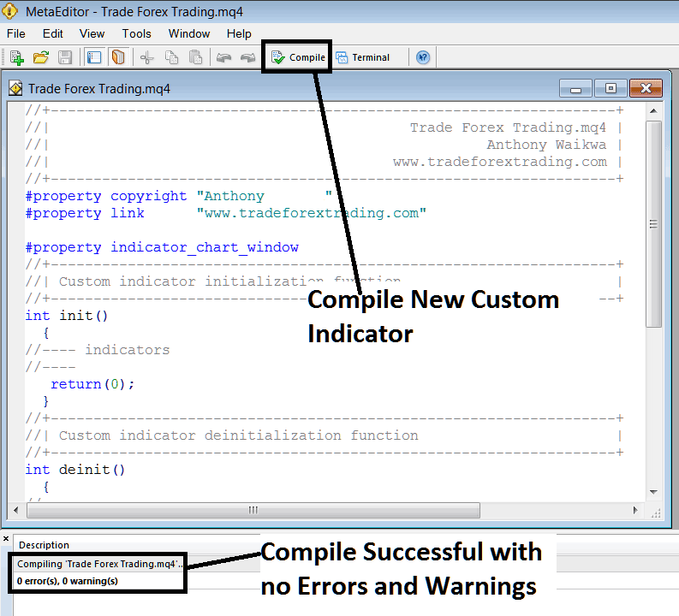Open the Terminal button in toolbar
Screen dimensions: 679x616
tap(362, 57)
